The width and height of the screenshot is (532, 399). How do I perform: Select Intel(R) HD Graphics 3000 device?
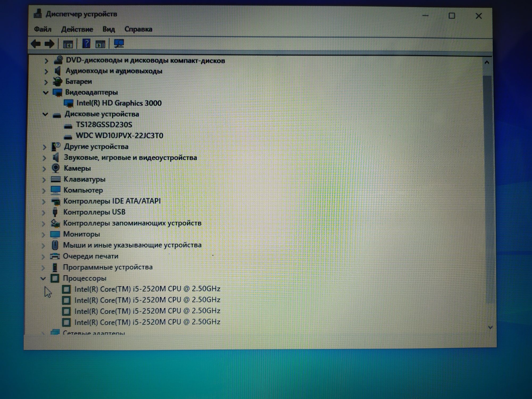click(119, 103)
